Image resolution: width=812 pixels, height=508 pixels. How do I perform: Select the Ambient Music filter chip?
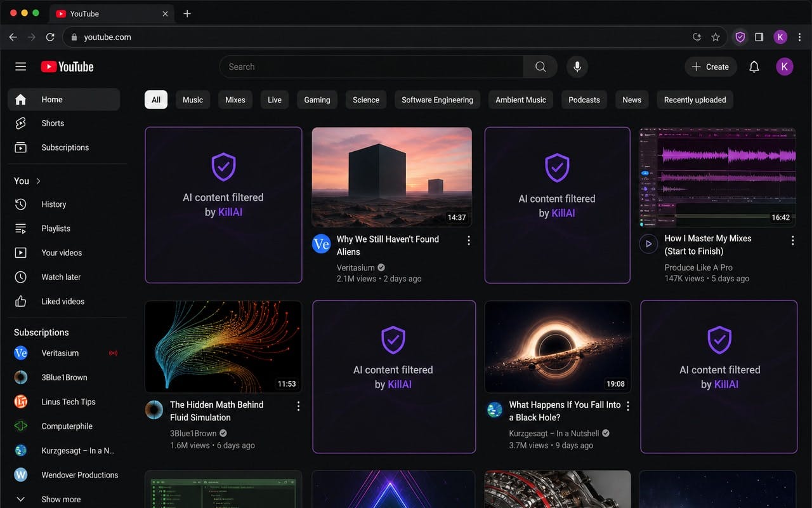[x=521, y=100]
